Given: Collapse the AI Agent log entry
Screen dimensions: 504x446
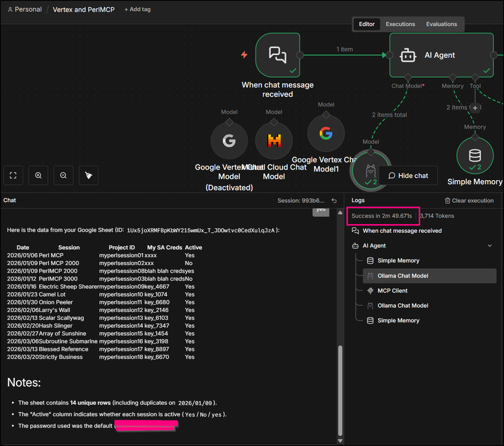Looking at the screenshot, I should pyautogui.click(x=490, y=246).
